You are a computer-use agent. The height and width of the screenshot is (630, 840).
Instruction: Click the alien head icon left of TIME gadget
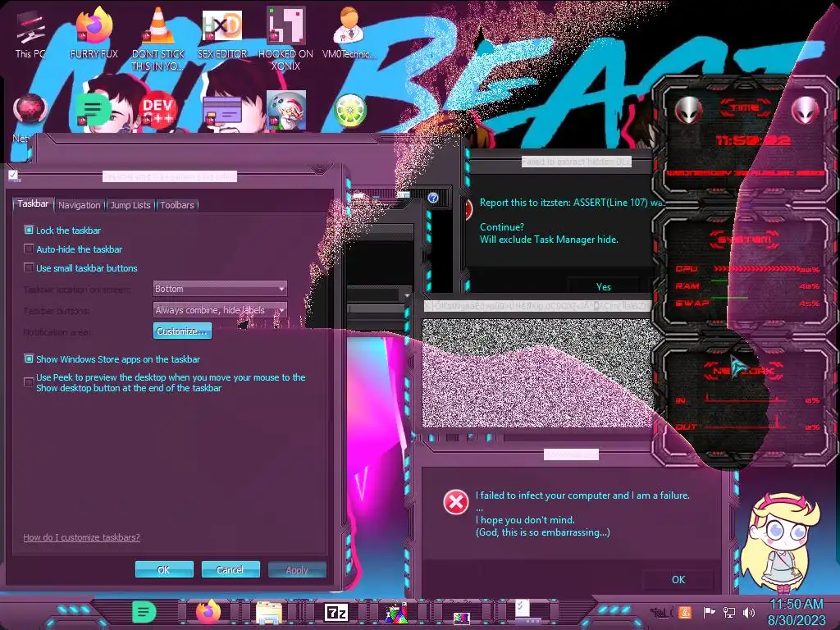689,111
